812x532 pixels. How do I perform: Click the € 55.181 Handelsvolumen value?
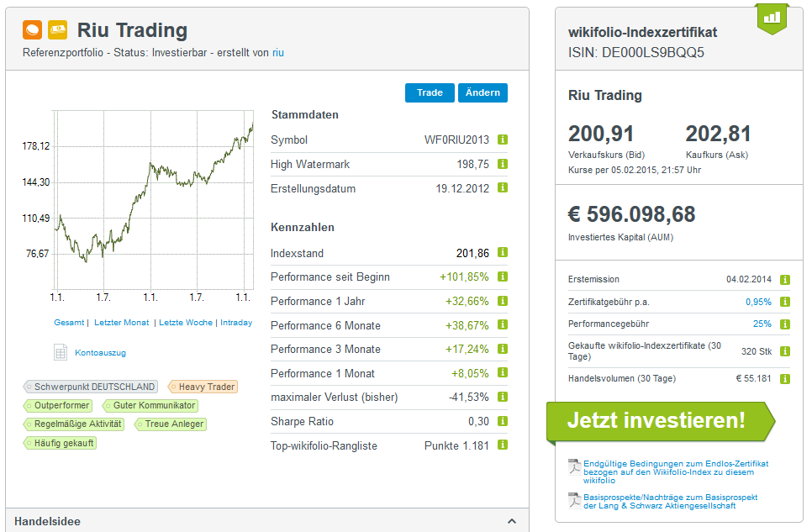753,379
